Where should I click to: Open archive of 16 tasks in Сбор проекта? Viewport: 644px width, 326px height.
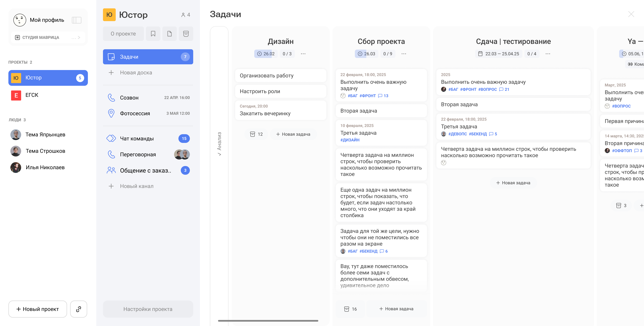click(351, 309)
